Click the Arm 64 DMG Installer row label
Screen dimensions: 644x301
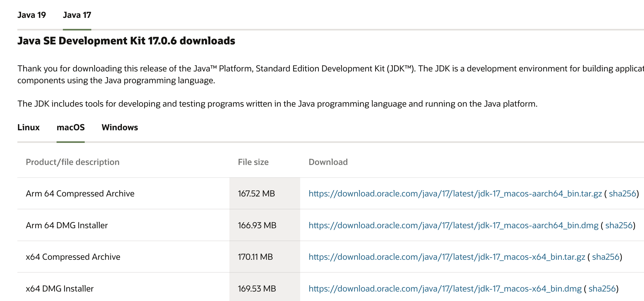(x=67, y=225)
